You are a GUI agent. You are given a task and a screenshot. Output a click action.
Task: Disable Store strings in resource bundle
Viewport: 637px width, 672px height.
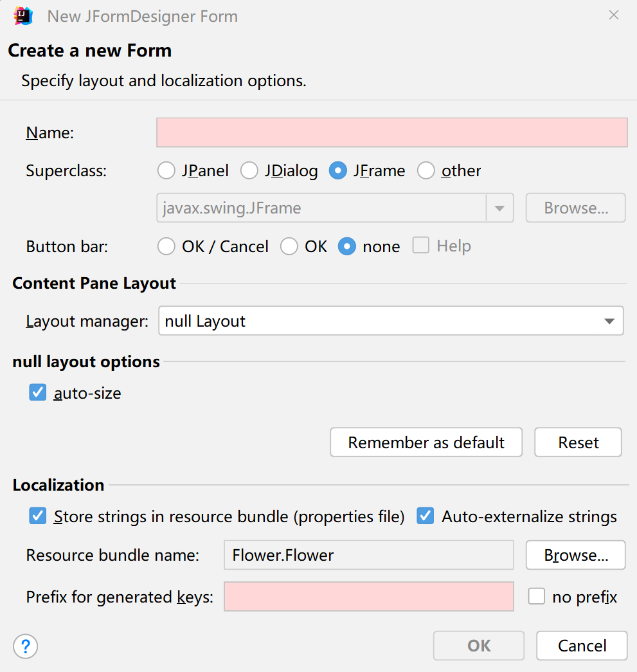point(38,516)
